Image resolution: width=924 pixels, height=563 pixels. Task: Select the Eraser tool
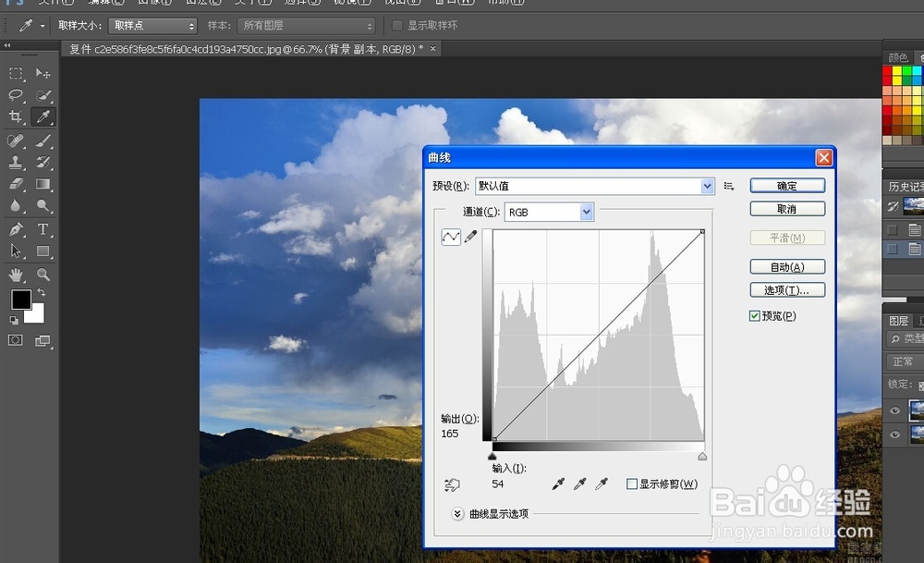tap(15, 182)
